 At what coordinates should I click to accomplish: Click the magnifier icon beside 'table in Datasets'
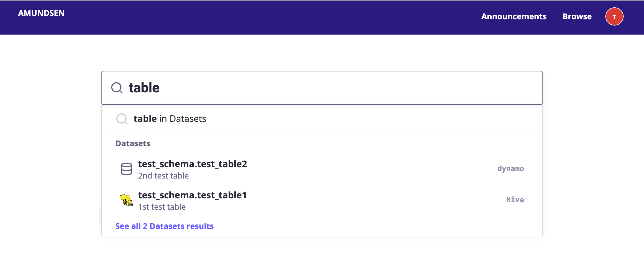pyautogui.click(x=122, y=119)
